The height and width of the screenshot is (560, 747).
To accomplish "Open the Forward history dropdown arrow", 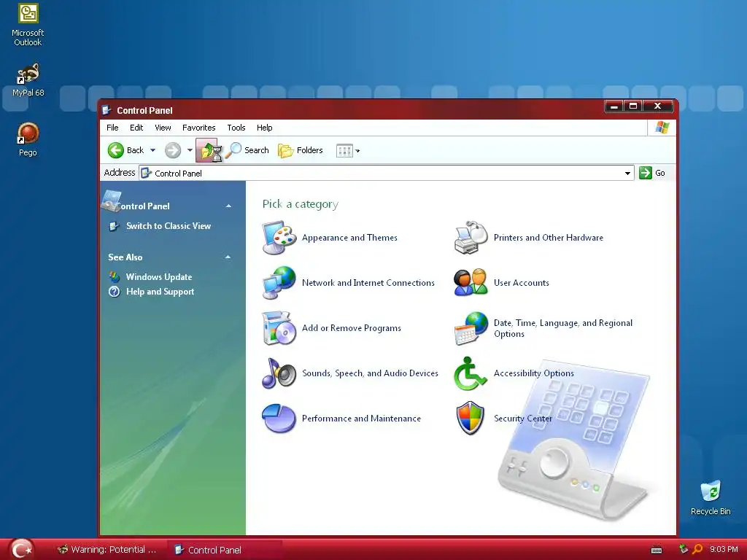I will pos(190,150).
